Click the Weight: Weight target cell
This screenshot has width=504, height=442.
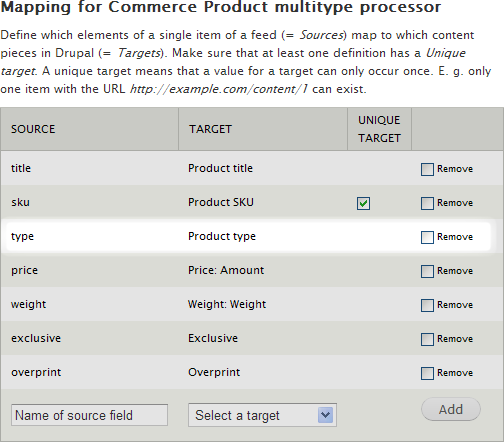(x=227, y=304)
